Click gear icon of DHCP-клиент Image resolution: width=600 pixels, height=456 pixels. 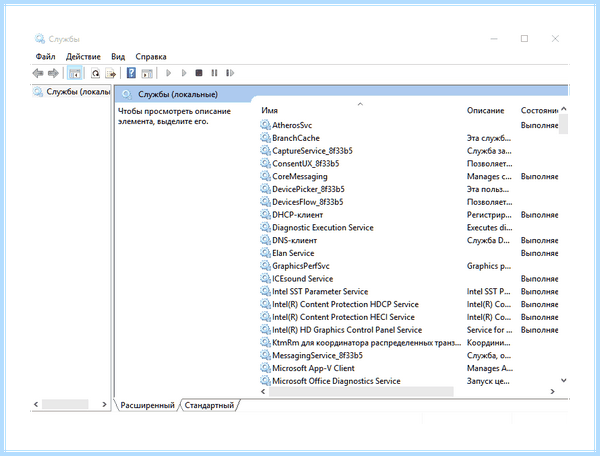pyautogui.click(x=265, y=214)
